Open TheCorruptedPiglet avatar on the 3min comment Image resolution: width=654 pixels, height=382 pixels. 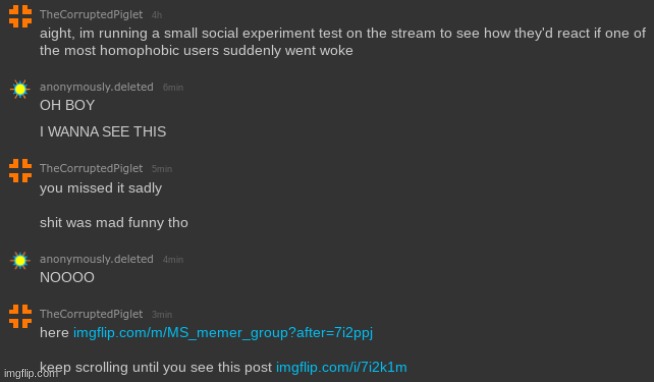click(x=20, y=316)
